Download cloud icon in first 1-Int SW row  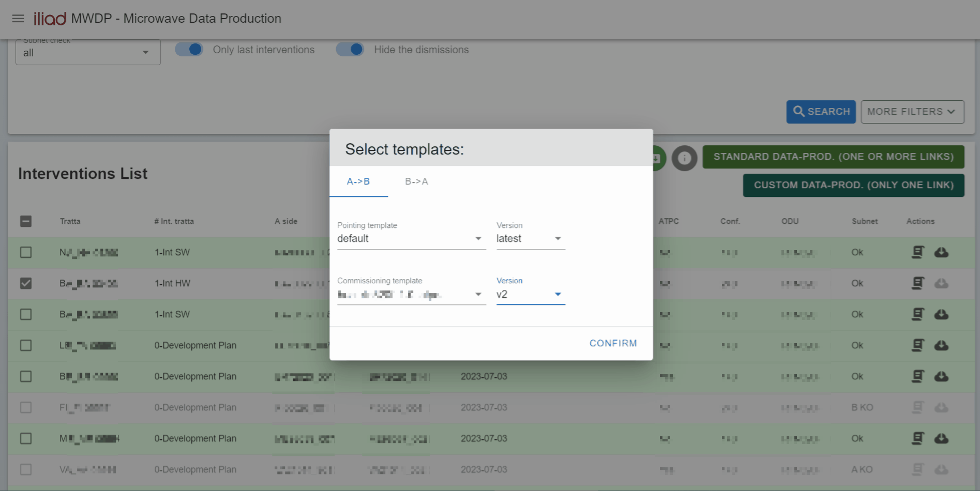pyautogui.click(x=941, y=252)
